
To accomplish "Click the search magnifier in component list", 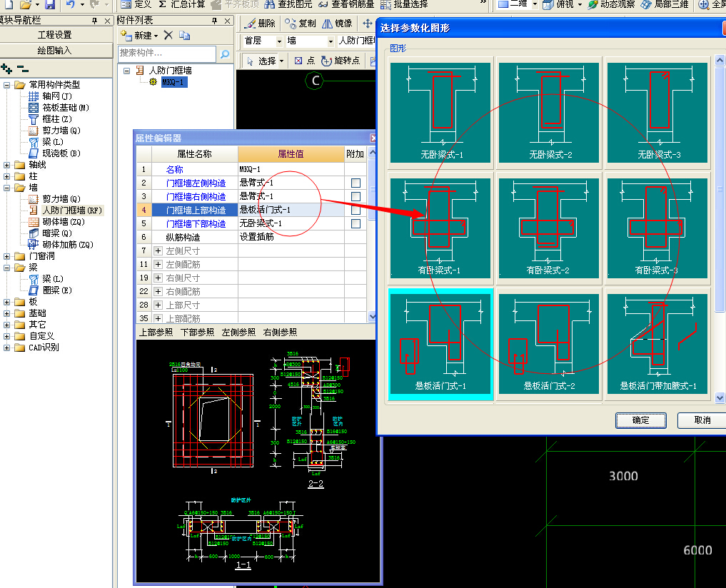I will pos(224,54).
